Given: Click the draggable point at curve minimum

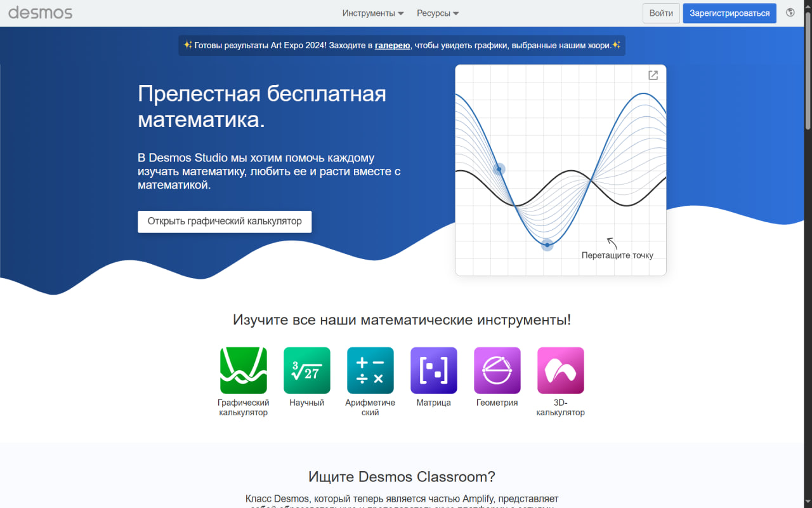Looking at the screenshot, I should pos(547,244).
